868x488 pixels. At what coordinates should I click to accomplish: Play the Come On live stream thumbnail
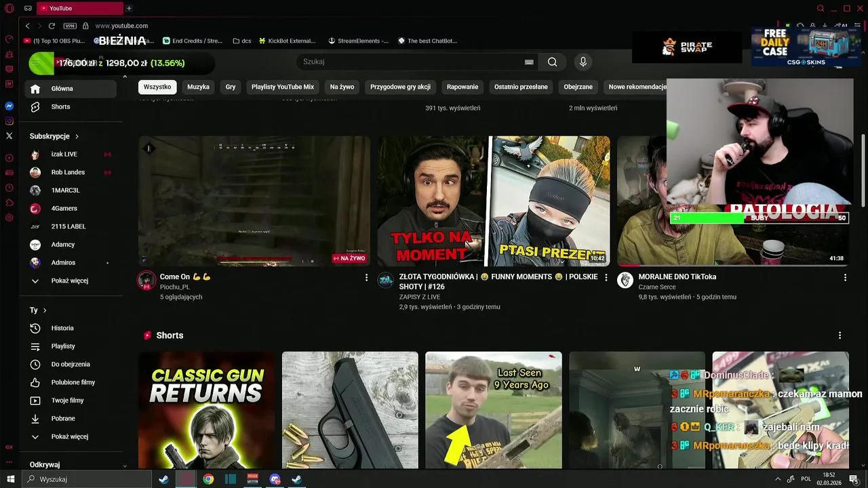click(254, 201)
